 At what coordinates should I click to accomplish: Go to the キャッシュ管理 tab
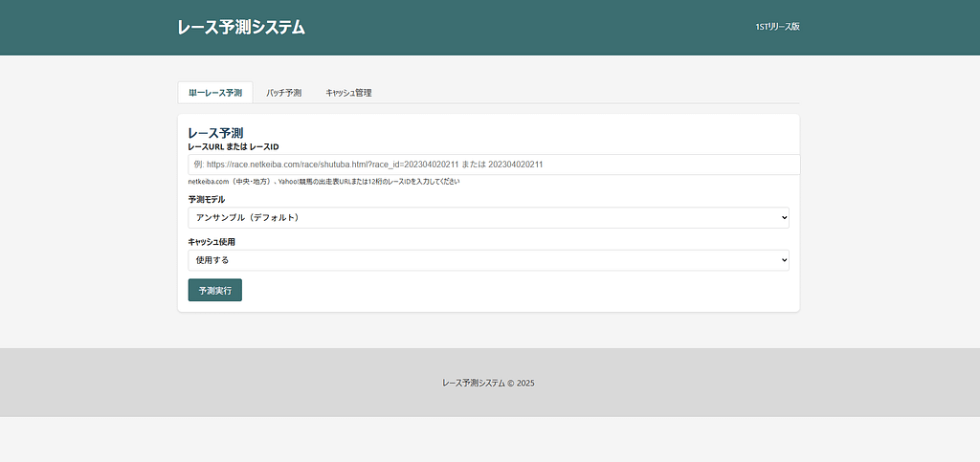(348, 93)
